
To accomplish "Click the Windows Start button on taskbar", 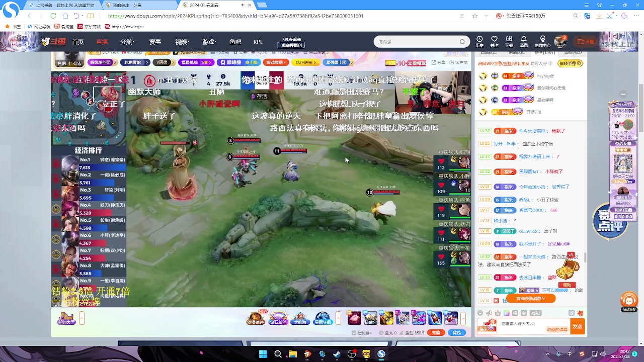I will [263, 354].
